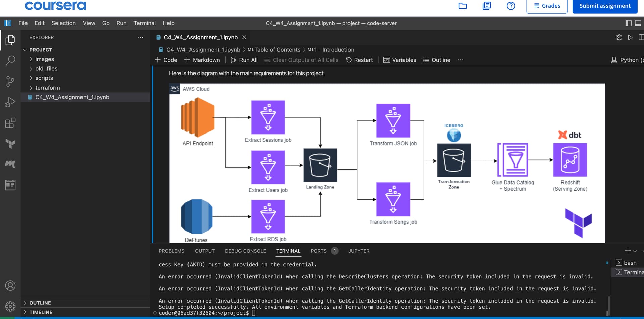Open notebook toolbar more actions ellipsis
644x319 pixels.
pyautogui.click(x=460, y=60)
